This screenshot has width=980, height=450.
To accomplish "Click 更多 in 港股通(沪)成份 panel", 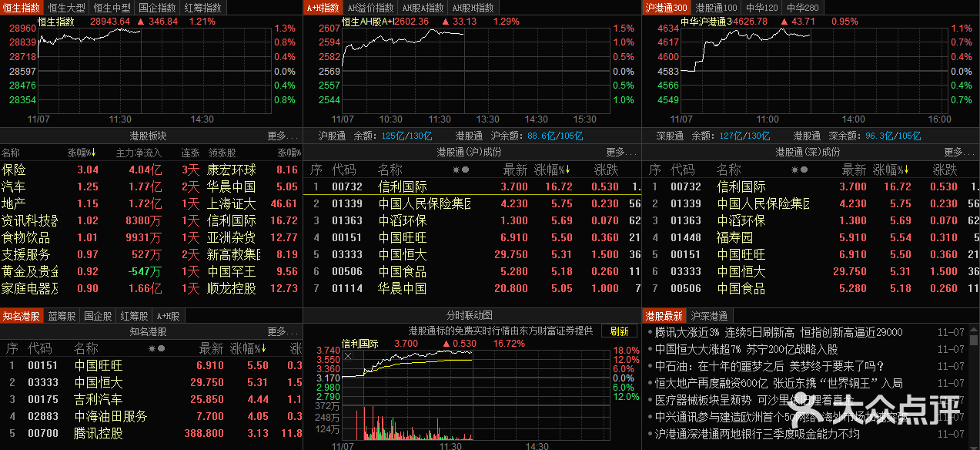I will 620,153.
